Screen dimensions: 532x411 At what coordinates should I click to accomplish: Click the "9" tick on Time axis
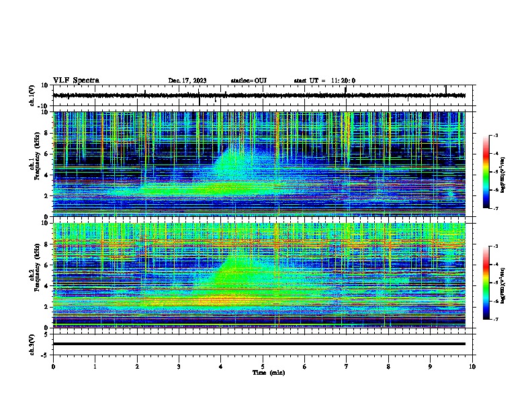click(430, 367)
